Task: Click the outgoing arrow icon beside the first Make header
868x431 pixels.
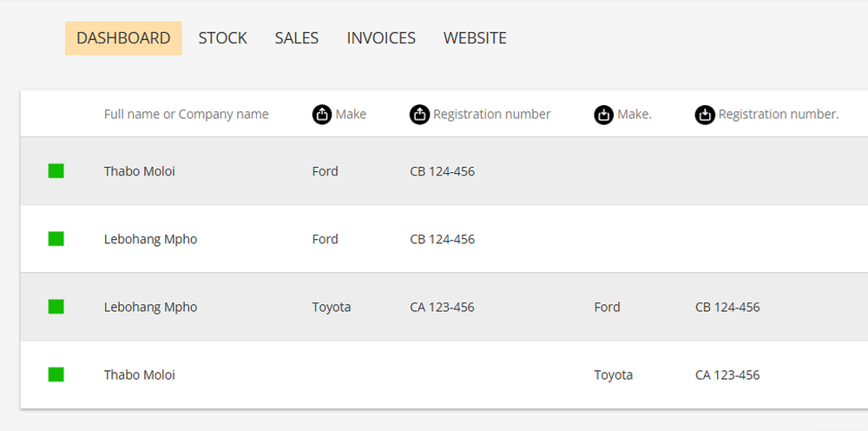Action: pyautogui.click(x=322, y=115)
